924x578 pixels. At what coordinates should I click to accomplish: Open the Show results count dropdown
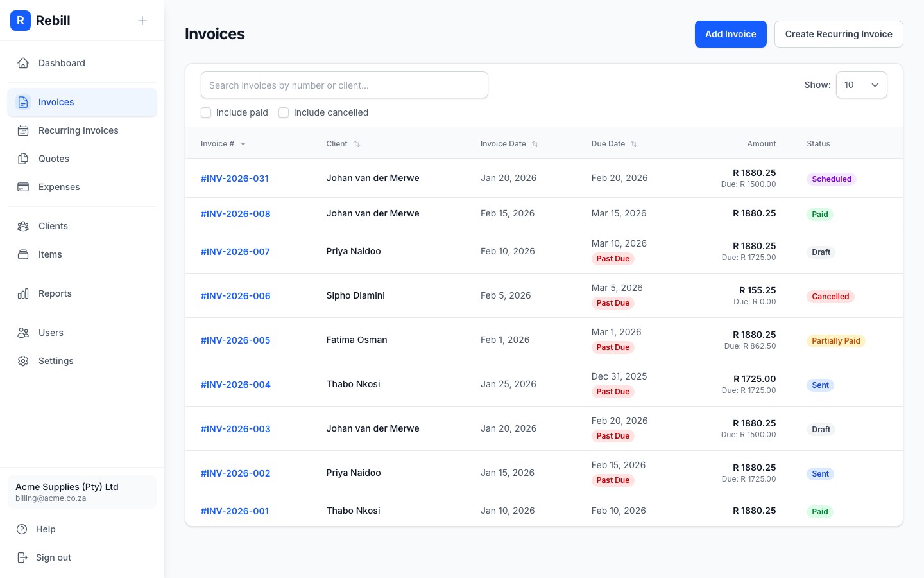(x=862, y=85)
